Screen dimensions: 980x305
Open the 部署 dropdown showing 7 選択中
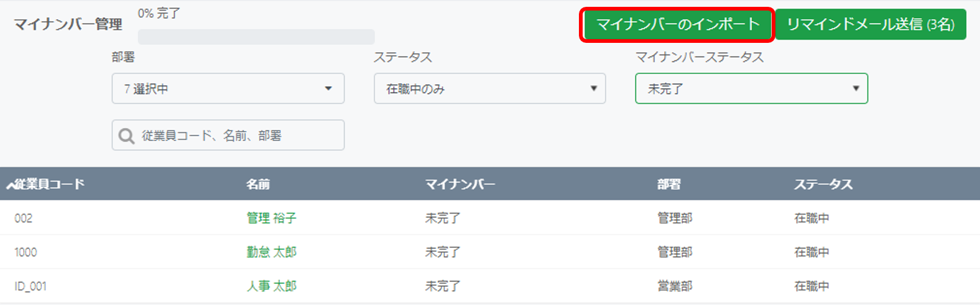click(x=228, y=89)
